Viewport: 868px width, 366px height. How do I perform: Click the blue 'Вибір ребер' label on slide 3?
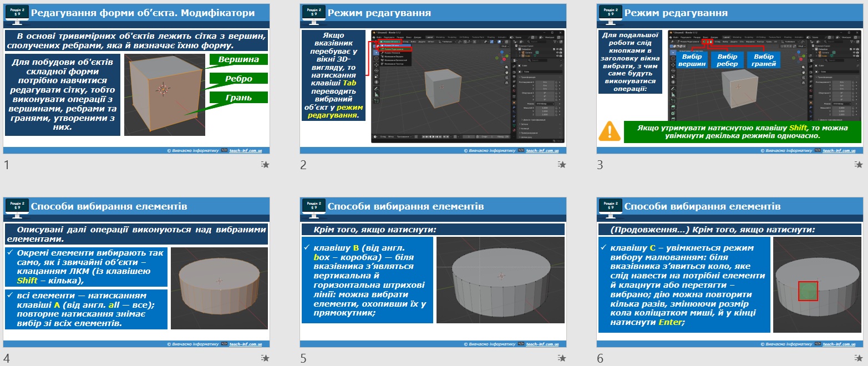coord(727,60)
